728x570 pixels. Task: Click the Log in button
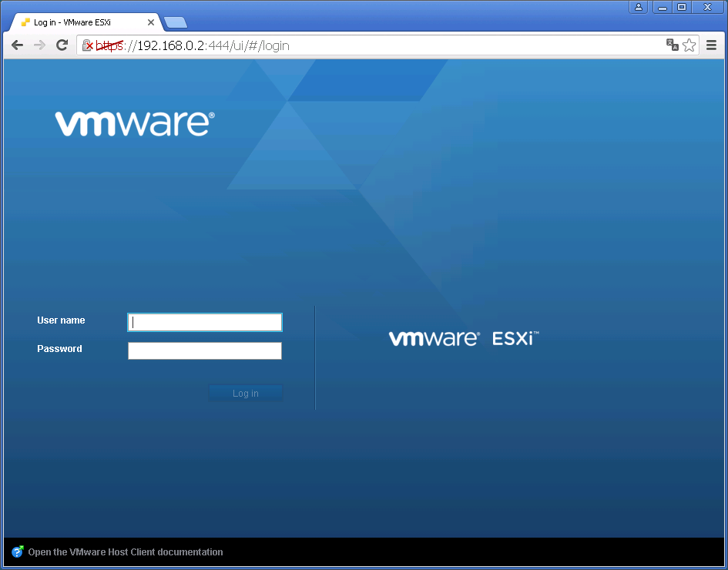(246, 393)
